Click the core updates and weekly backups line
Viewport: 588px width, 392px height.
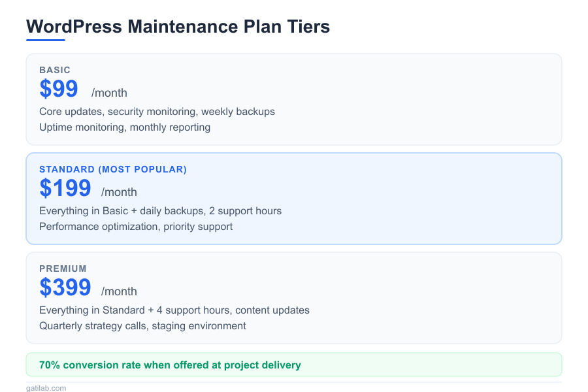[x=157, y=112]
